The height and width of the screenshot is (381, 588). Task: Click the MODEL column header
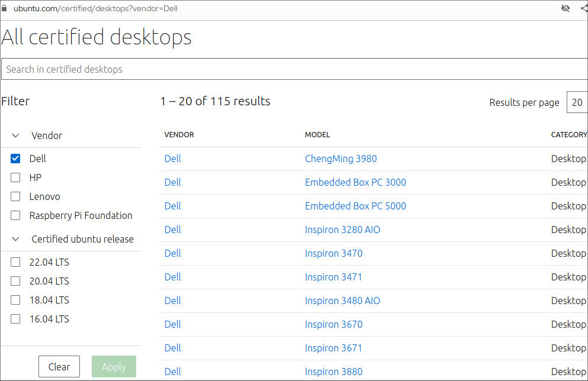click(x=317, y=134)
